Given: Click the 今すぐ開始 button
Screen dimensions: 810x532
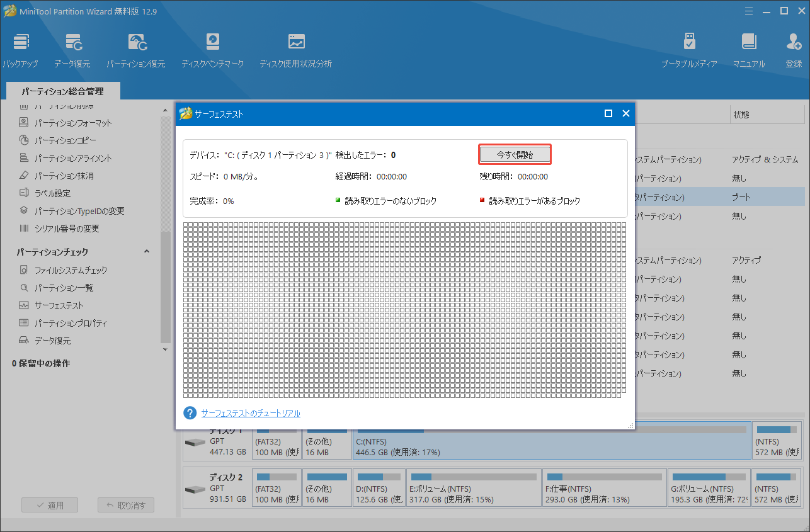Looking at the screenshot, I should tap(515, 154).
